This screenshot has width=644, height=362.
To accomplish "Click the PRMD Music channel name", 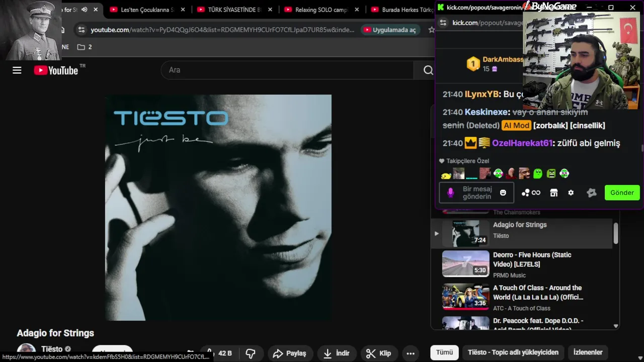I will point(509,276).
